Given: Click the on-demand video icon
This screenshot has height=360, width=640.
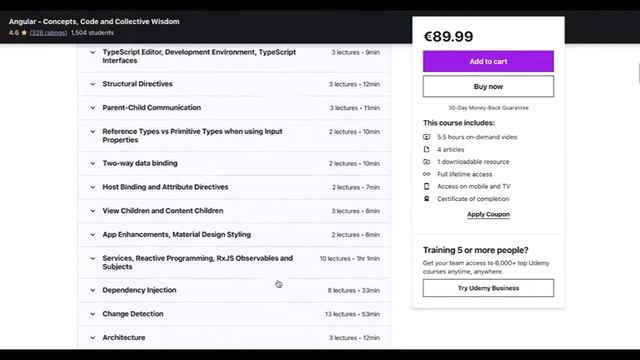Looking at the screenshot, I should point(427,137).
